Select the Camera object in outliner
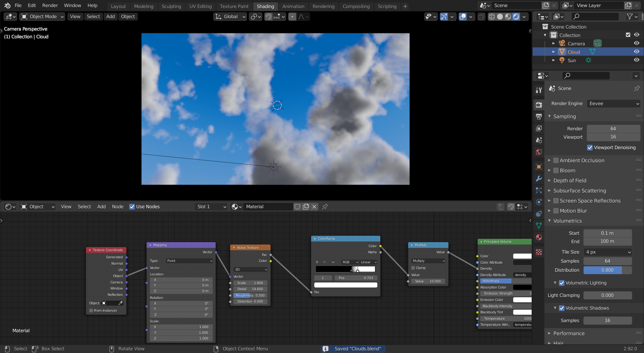Image resolution: width=644 pixels, height=353 pixels. coord(576,44)
